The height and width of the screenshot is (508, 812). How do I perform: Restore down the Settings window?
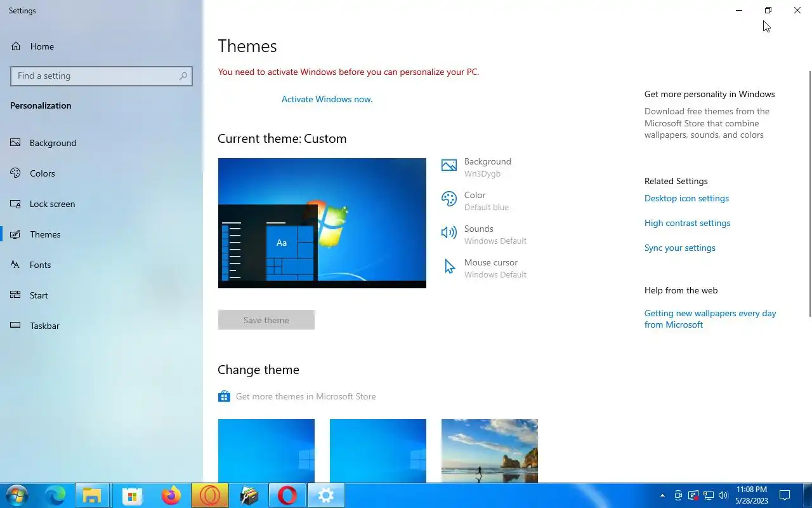coord(768,10)
